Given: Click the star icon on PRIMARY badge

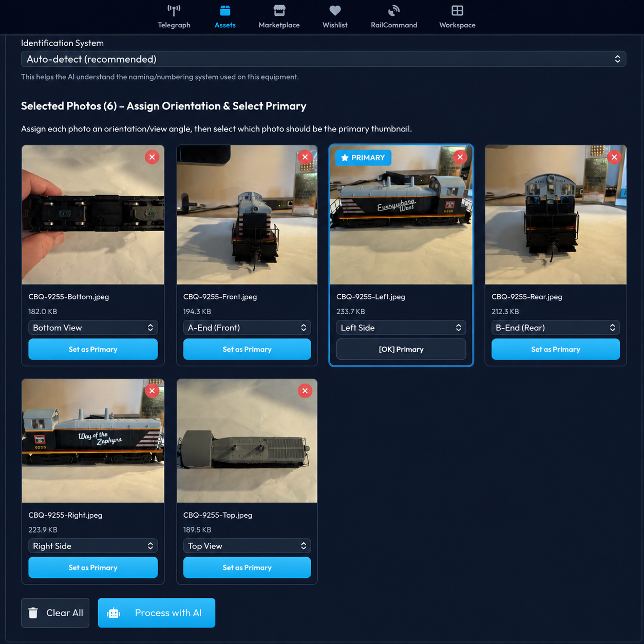Looking at the screenshot, I should click(x=345, y=158).
